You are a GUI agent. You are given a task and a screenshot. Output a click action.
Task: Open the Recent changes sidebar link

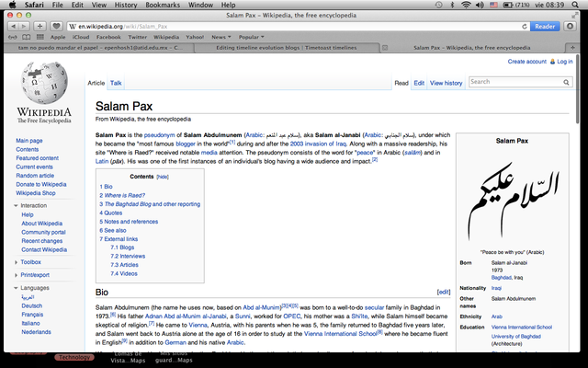click(42, 241)
